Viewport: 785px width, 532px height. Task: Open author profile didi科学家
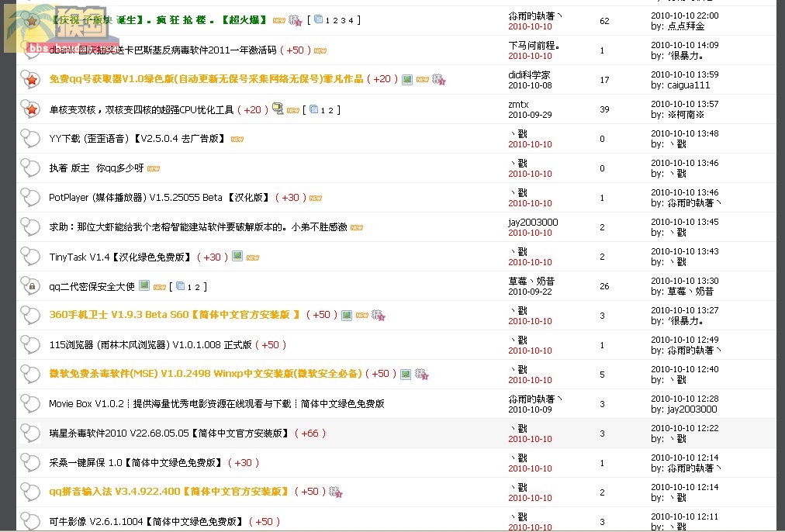(x=529, y=75)
